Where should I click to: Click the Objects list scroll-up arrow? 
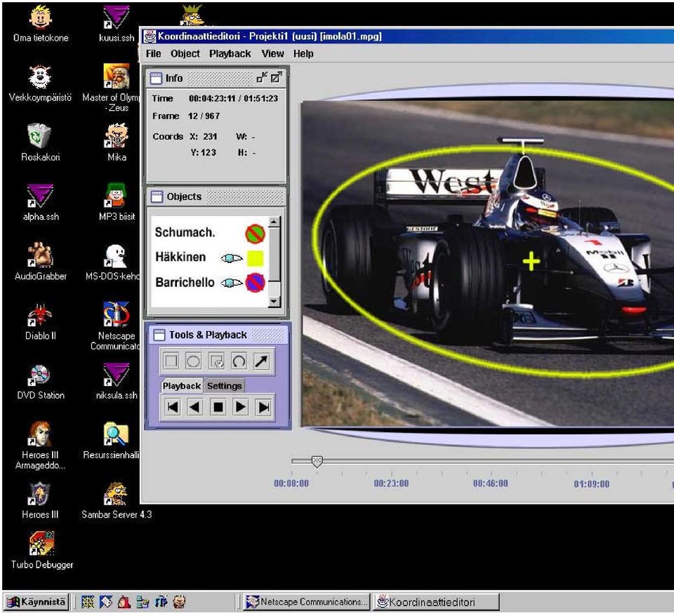pos(275,222)
